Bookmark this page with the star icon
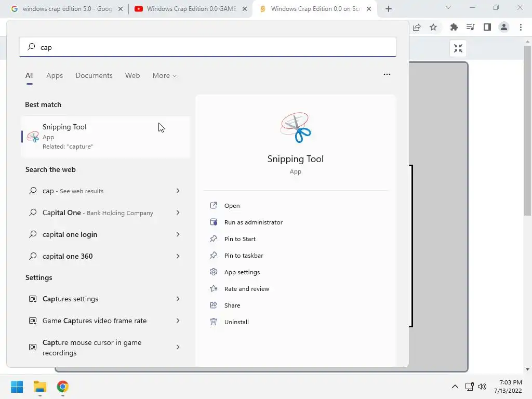The height and width of the screenshot is (399, 532). (x=433, y=27)
